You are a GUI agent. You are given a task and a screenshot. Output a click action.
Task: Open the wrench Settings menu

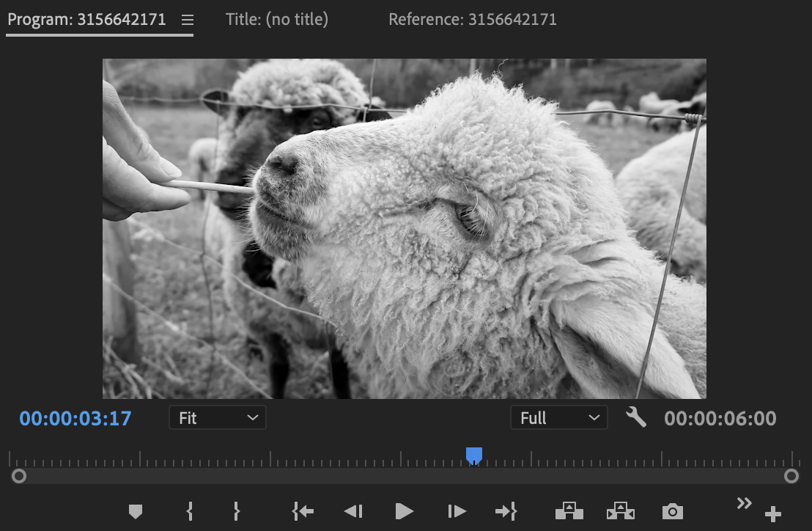[x=636, y=418]
